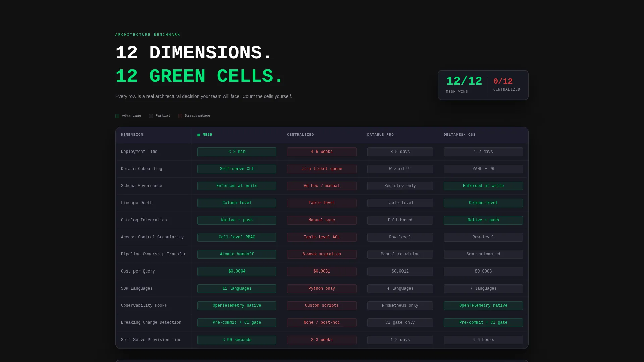Select the DIMENSION column header

click(x=132, y=135)
